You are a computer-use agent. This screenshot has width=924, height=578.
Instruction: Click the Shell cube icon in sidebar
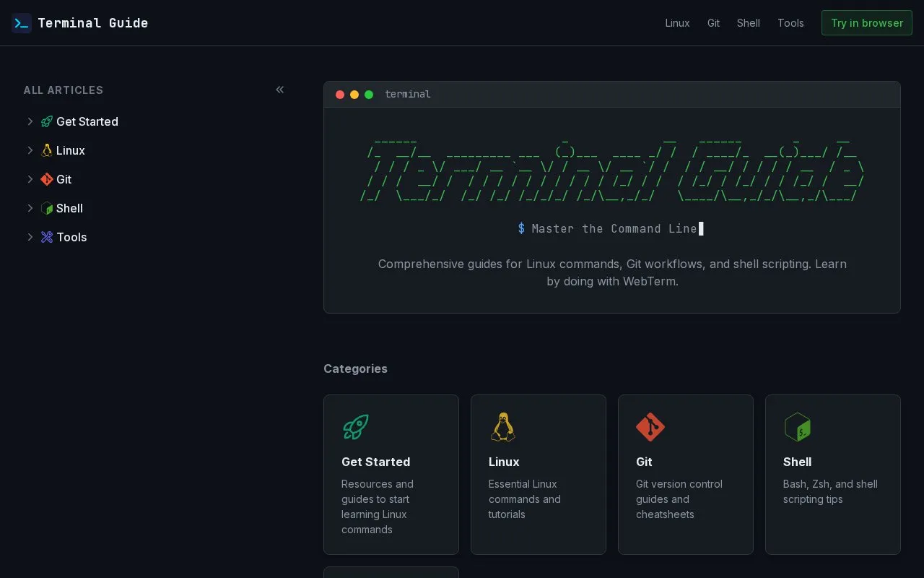[x=47, y=208]
